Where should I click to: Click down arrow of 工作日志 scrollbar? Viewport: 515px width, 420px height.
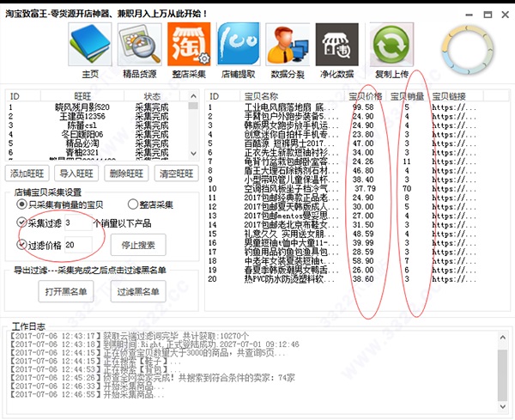502,406
